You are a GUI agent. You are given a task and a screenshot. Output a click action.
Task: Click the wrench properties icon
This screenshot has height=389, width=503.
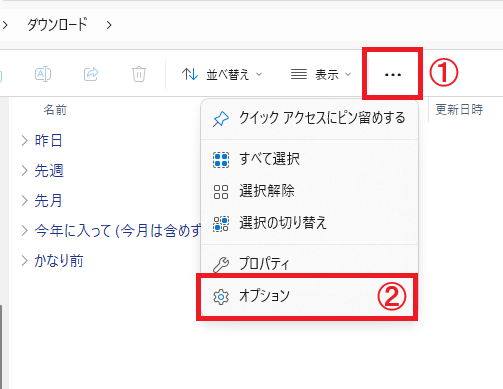click(221, 265)
